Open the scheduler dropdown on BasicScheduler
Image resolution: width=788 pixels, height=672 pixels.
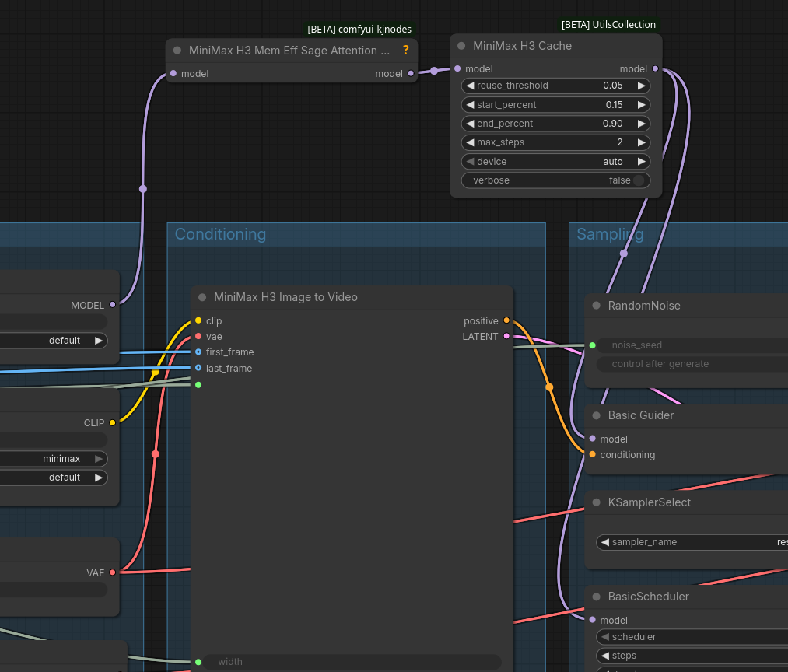point(692,637)
